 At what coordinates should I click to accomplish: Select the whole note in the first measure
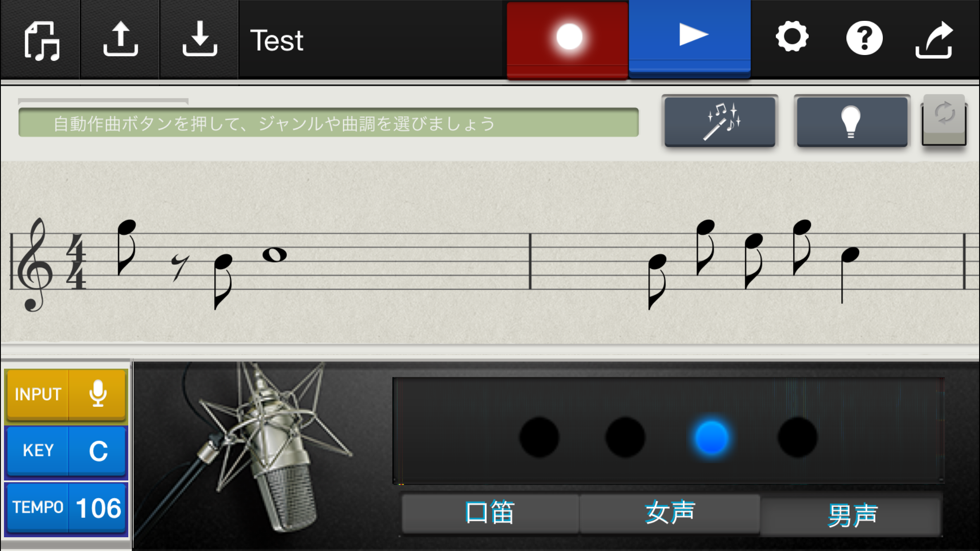(275, 255)
